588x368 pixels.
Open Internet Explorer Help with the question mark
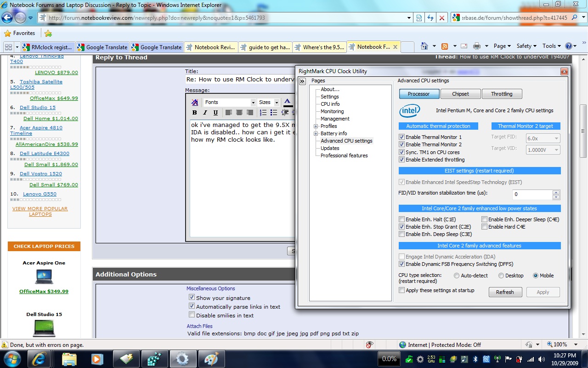569,46
